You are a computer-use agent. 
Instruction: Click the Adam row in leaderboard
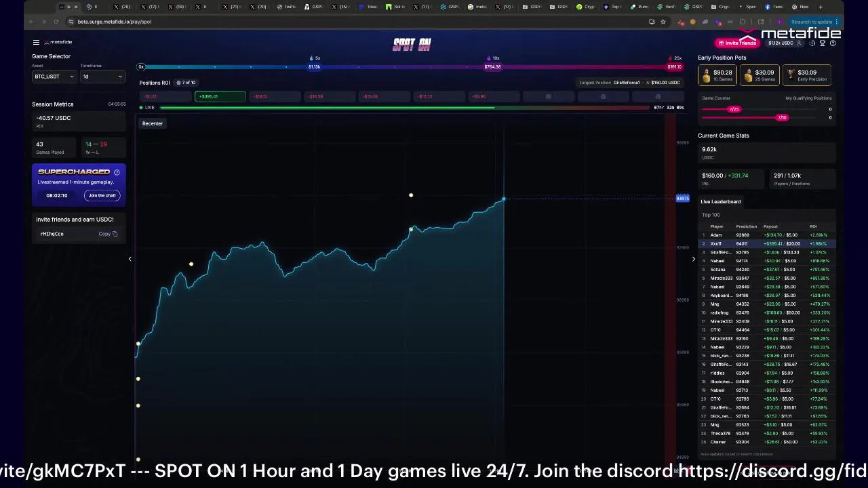pyautogui.click(x=766, y=235)
